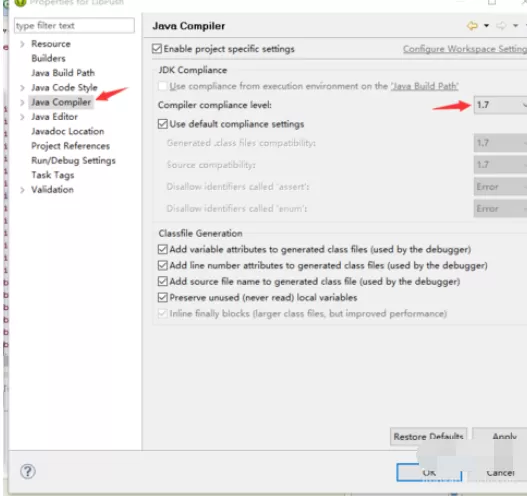Screen dimensions: 527x496
Task: Select Run/Debug Settings page
Action: tap(73, 161)
